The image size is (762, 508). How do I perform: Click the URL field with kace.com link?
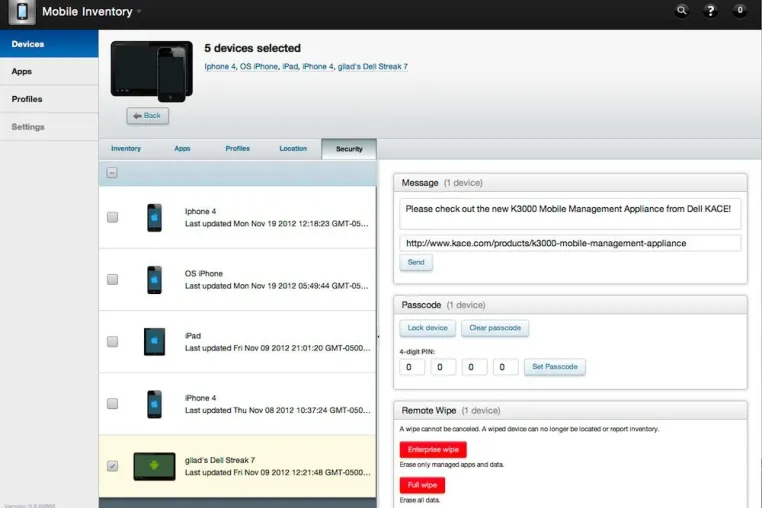click(x=570, y=243)
